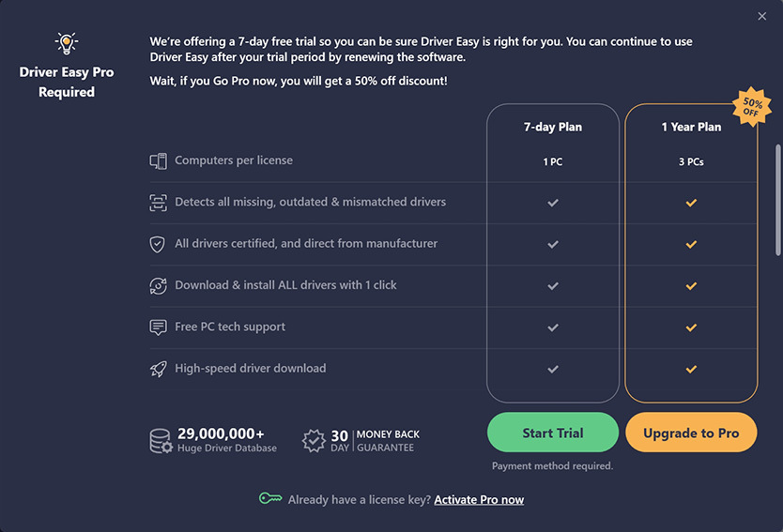Click the 1 Year Plan tech support checkmark
This screenshot has width=783, height=532.
691,327
